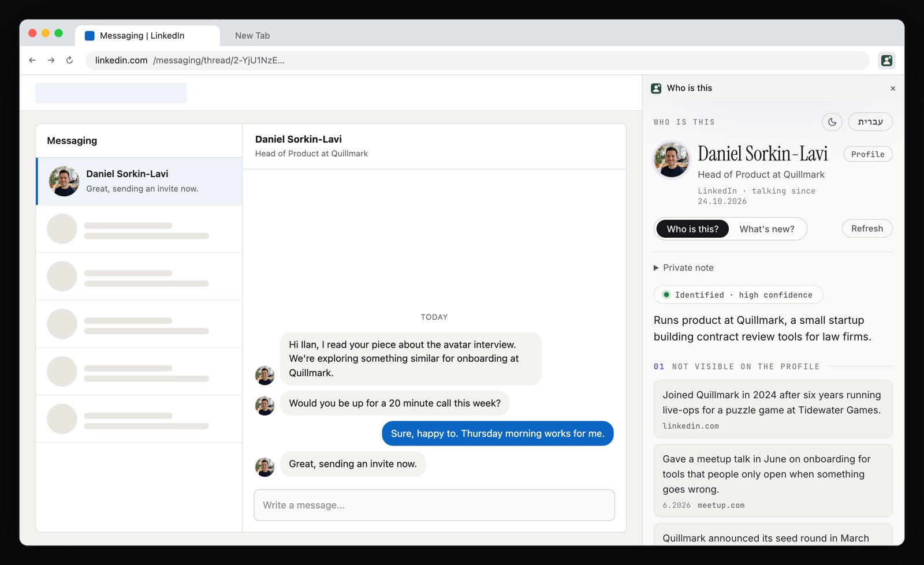Click the sent message about Thursday morning
924x565 pixels.
[x=497, y=433]
